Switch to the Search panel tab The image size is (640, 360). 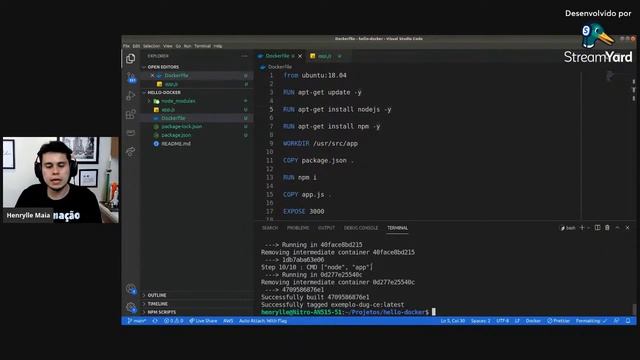[x=270, y=228]
